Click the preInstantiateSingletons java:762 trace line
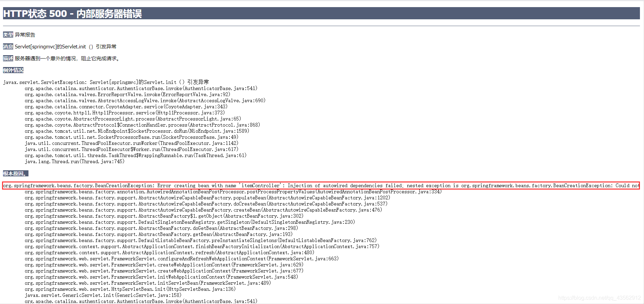Viewport: 644px width, 304px height. point(201,240)
